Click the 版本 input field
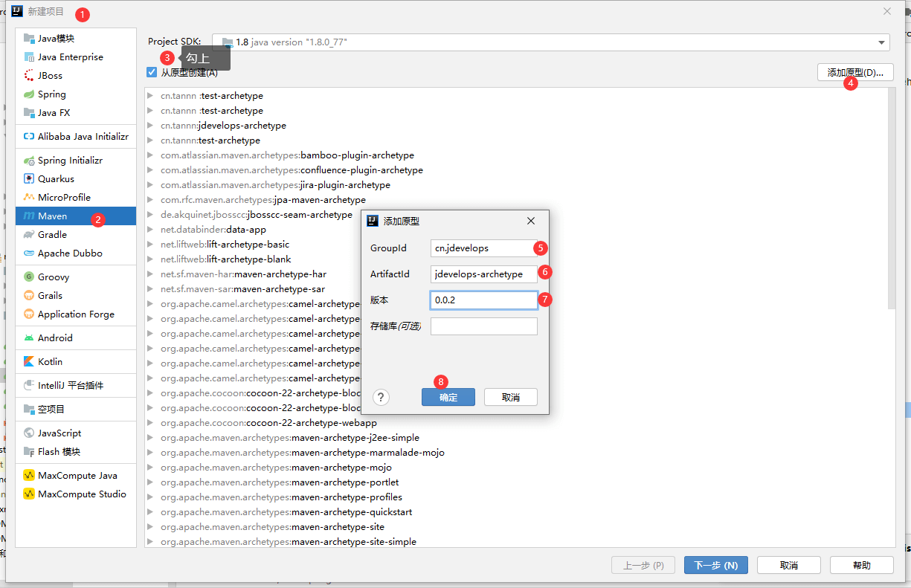911x588 pixels. [483, 300]
